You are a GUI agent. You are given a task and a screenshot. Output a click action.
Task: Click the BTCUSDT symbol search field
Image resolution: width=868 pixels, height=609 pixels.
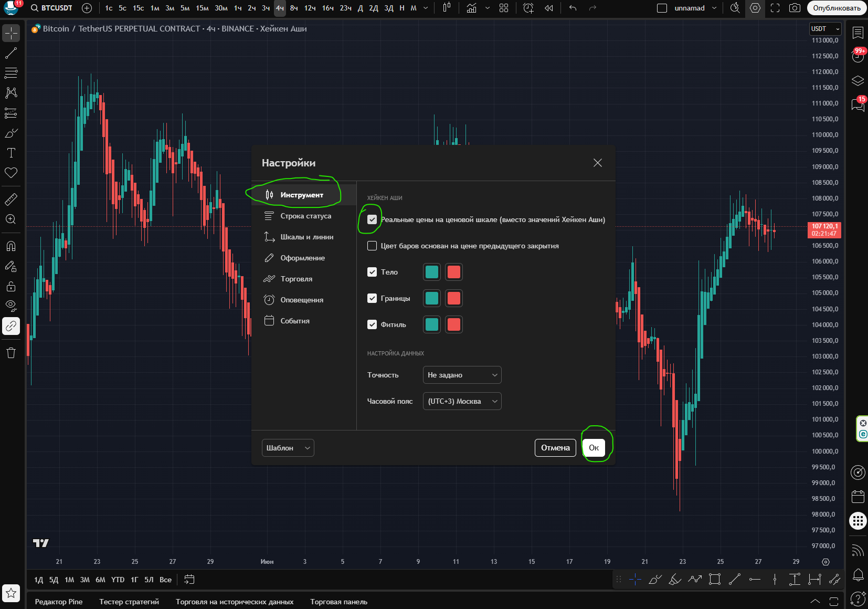[52, 8]
